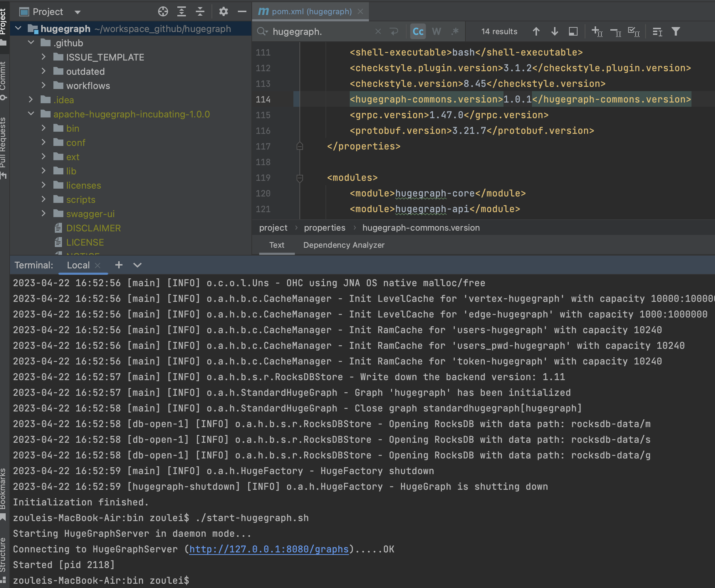The width and height of the screenshot is (715, 588).
Task: Click the Collapse All icon in Project panel
Action: (200, 12)
